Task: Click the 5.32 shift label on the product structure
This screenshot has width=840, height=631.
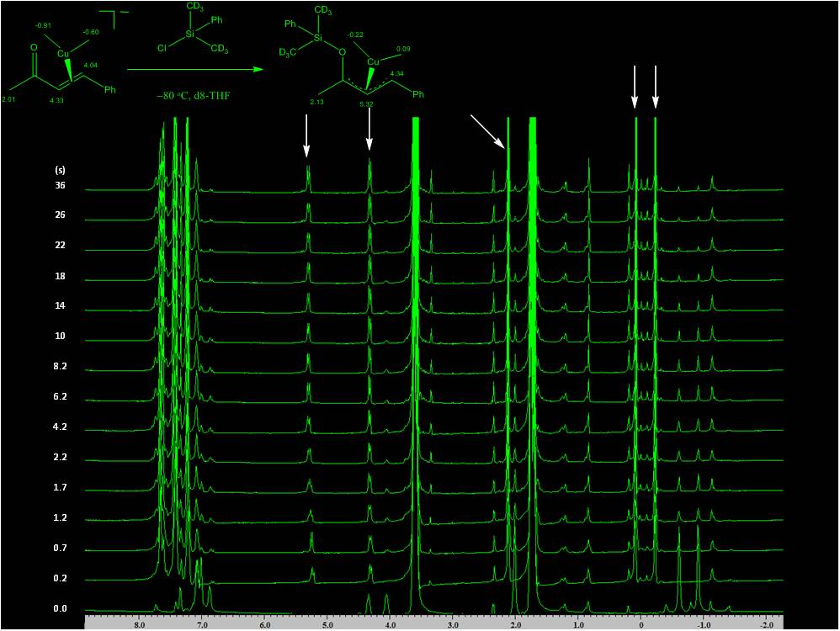Action: point(365,103)
